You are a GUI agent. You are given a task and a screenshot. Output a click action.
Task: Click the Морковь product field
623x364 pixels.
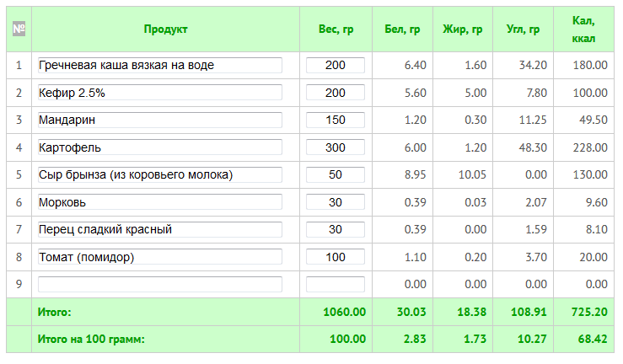pos(159,202)
